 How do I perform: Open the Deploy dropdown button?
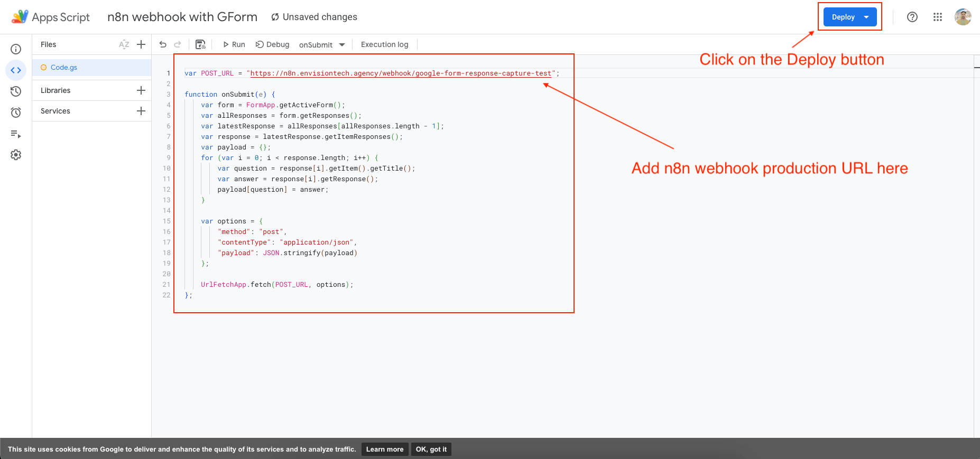click(x=850, y=17)
